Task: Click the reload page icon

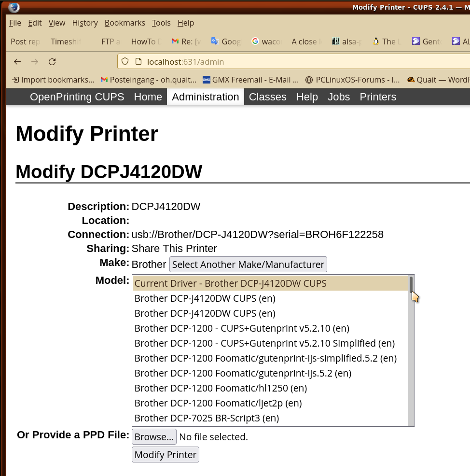Action: pos(52,61)
